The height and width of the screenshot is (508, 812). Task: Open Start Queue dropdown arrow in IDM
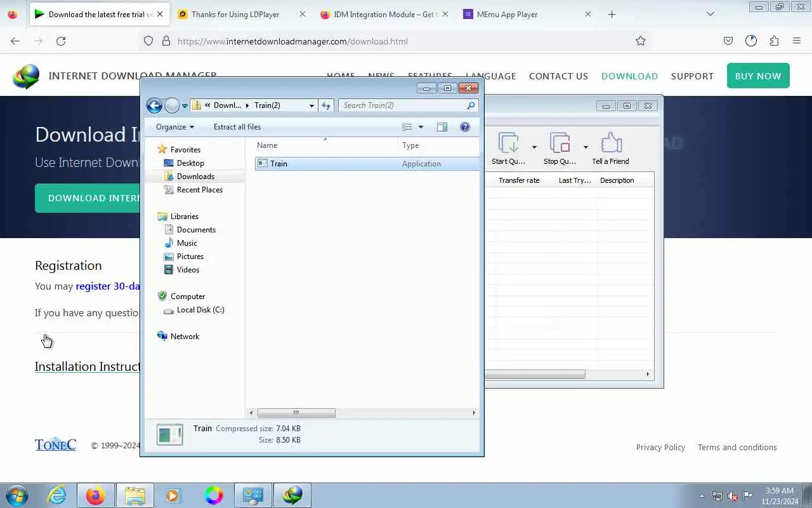coord(534,148)
